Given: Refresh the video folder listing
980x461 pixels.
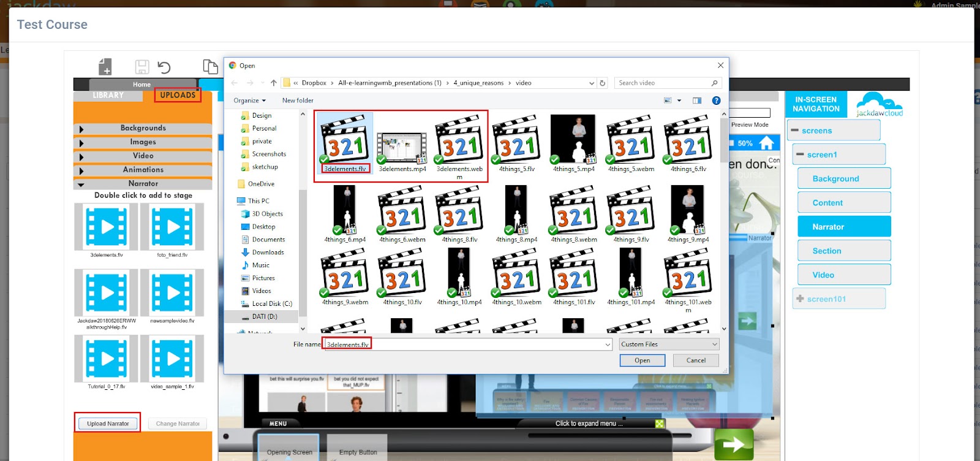Looking at the screenshot, I should coord(603,83).
